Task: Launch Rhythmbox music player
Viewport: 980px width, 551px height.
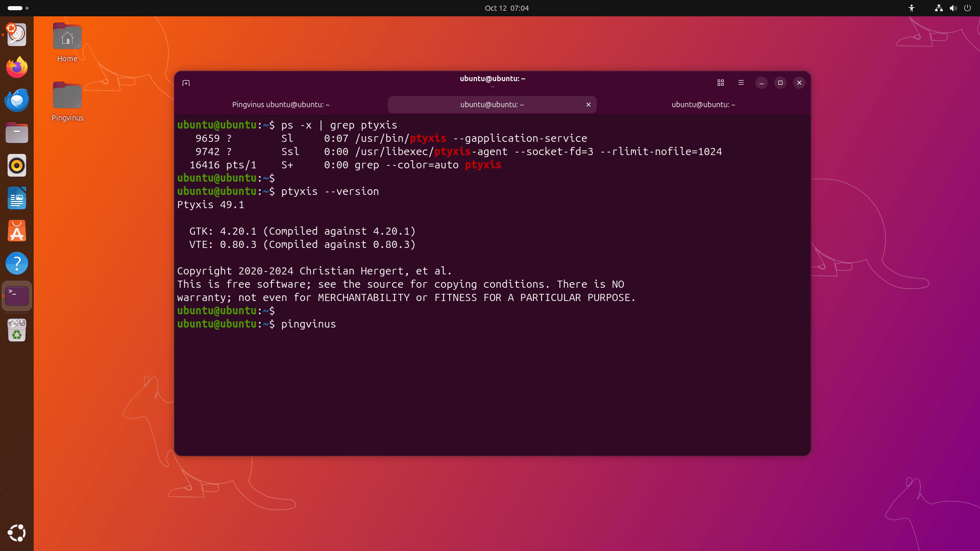Action: click(x=17, y=166)
